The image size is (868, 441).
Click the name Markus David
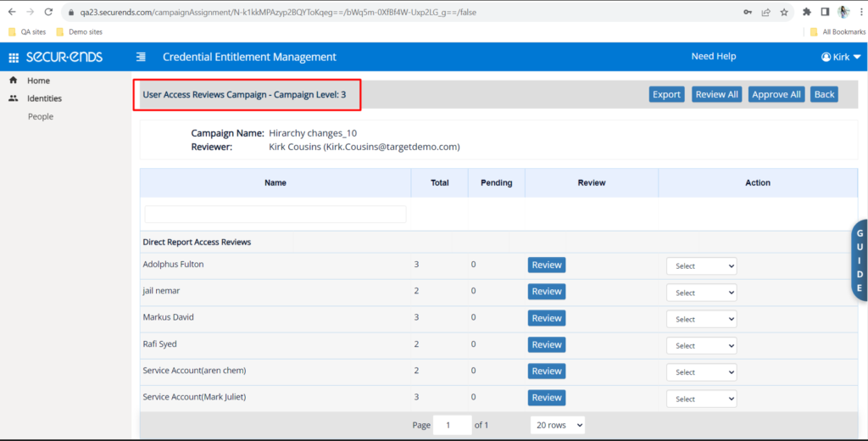tap(169, 317)
